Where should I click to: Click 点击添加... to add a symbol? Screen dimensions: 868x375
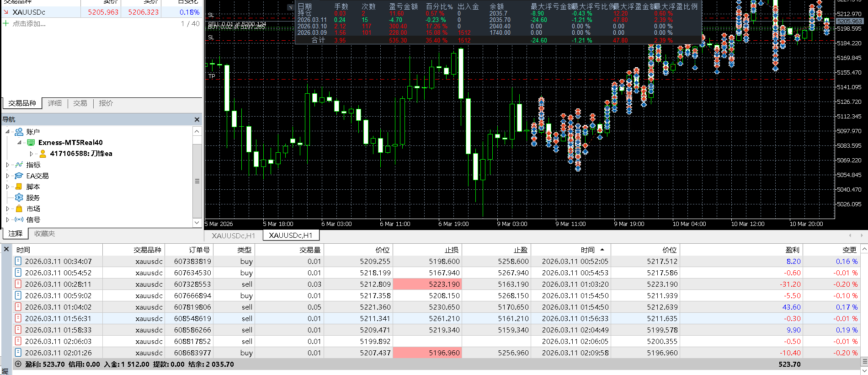(x=29, y=24)
